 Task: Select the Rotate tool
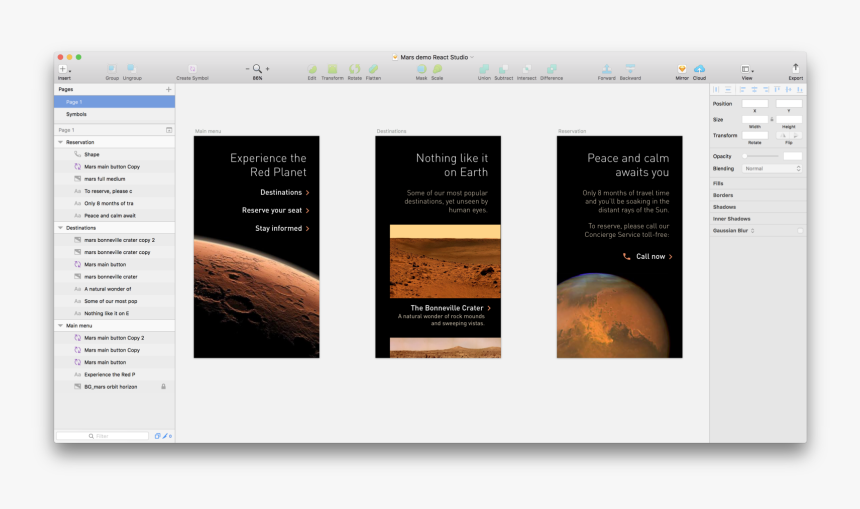tap(354, 69)
